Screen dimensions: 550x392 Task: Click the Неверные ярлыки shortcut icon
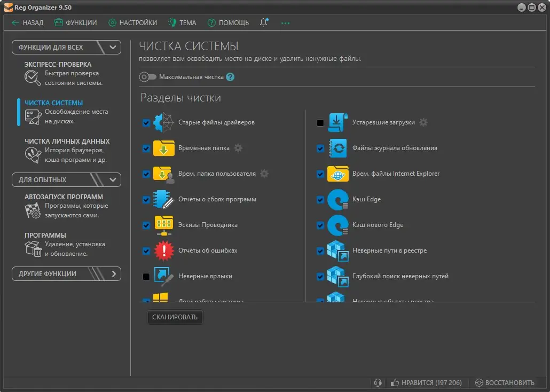point(163,276)
